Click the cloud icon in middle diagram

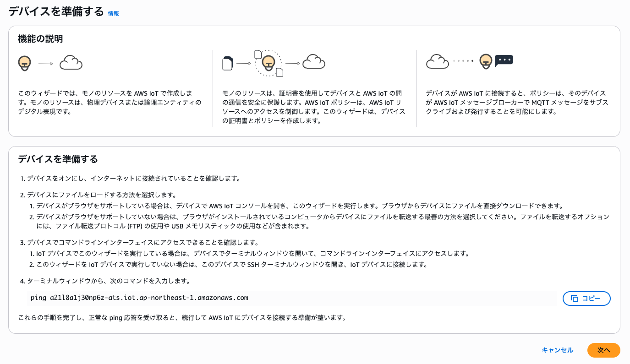pyautogui.click(x=314, y=61)
